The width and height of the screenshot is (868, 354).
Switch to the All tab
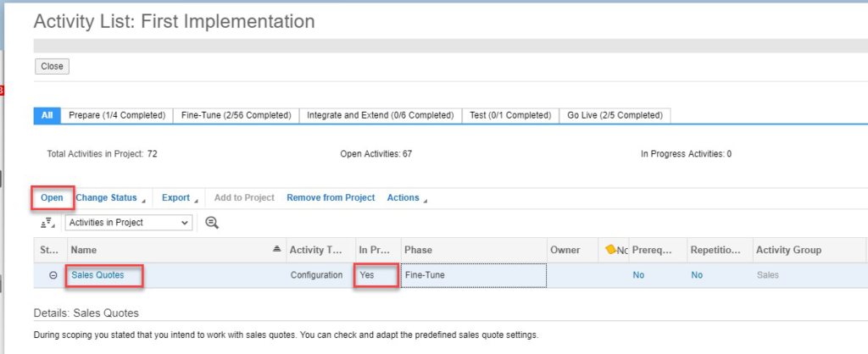click(x=47, y=115)
